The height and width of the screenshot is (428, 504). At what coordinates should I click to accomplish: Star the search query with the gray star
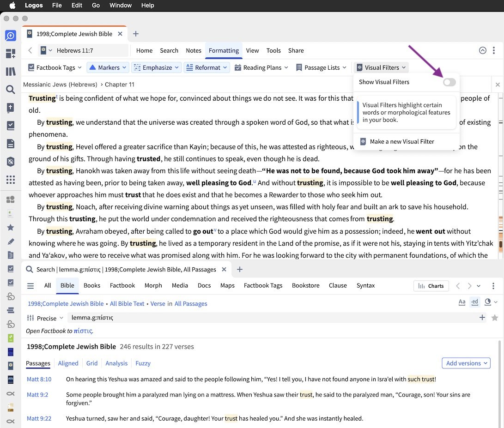495,318
